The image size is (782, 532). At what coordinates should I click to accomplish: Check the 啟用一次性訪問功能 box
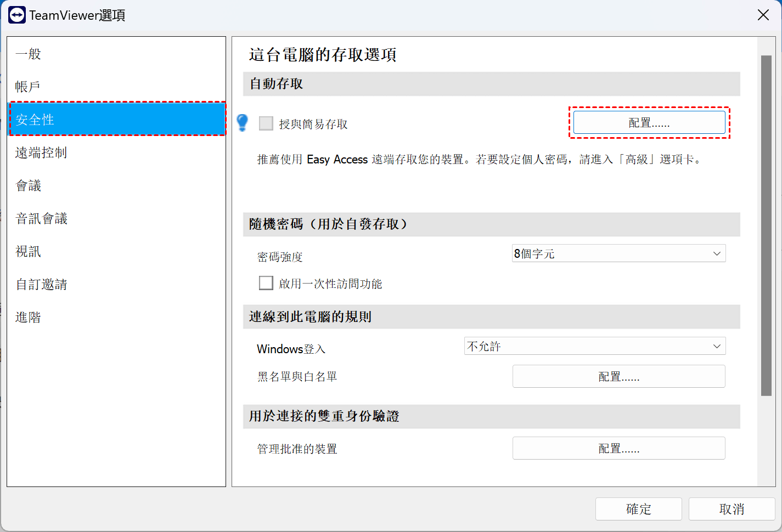[x=266, y=283]
